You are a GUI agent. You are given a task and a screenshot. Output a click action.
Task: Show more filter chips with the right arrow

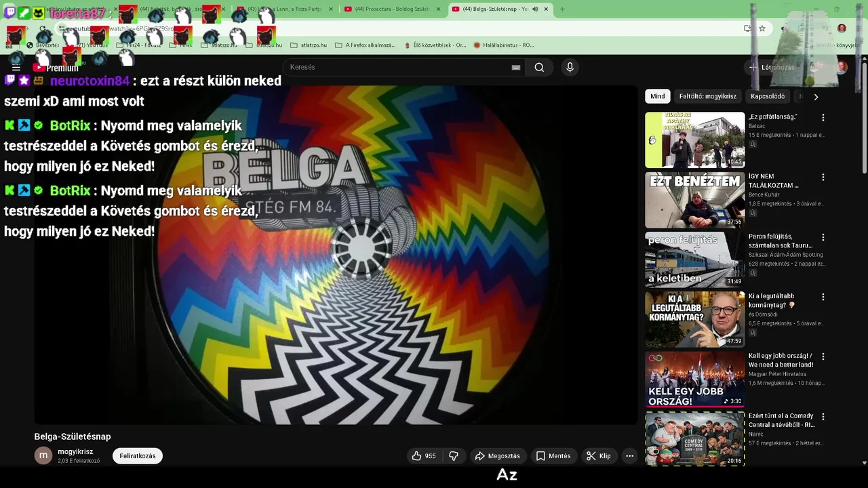pyautogui.click(x=816, y=96)
